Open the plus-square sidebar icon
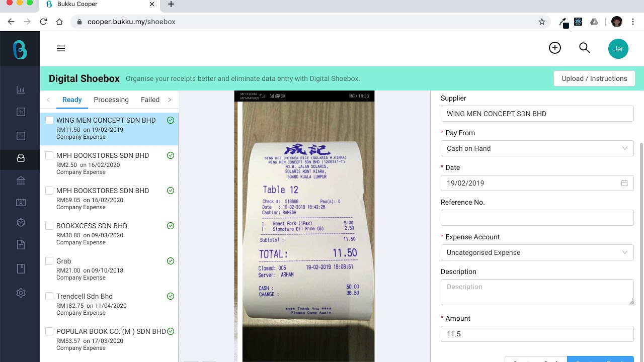This screenshot has width=644, height=362. coord(21,112)
